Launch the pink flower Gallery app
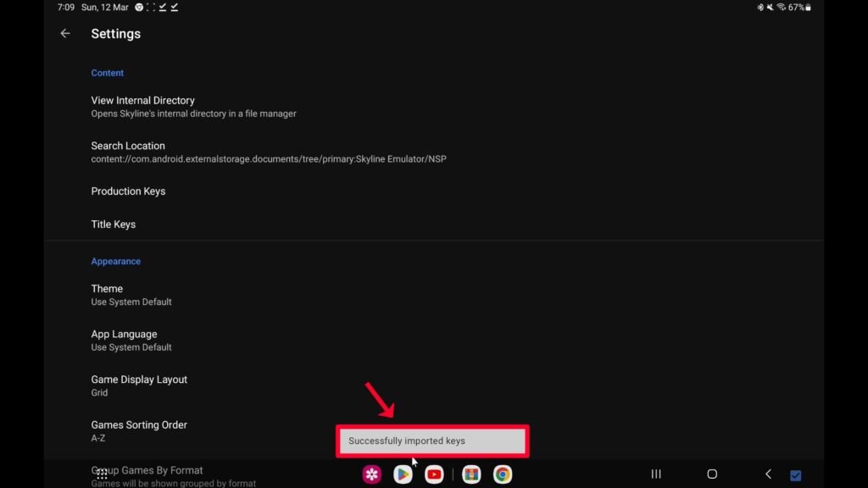This screenshot has width=868, height=488. point(372,474)
